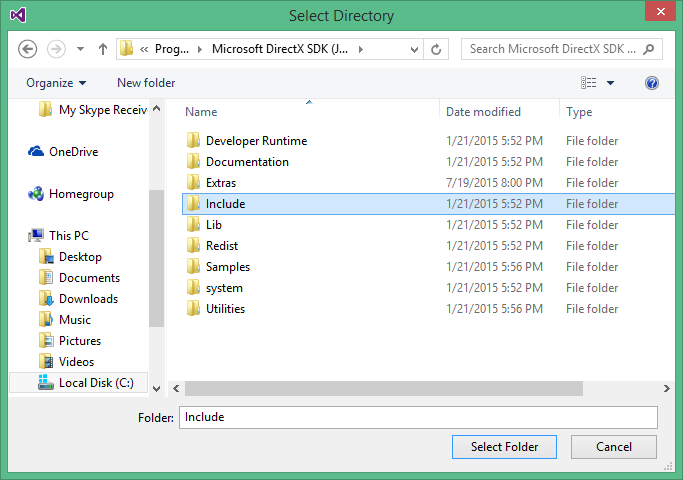Open address bar previous locations dropdown
The height and width of the screenshot is (480, 683).
414,50
